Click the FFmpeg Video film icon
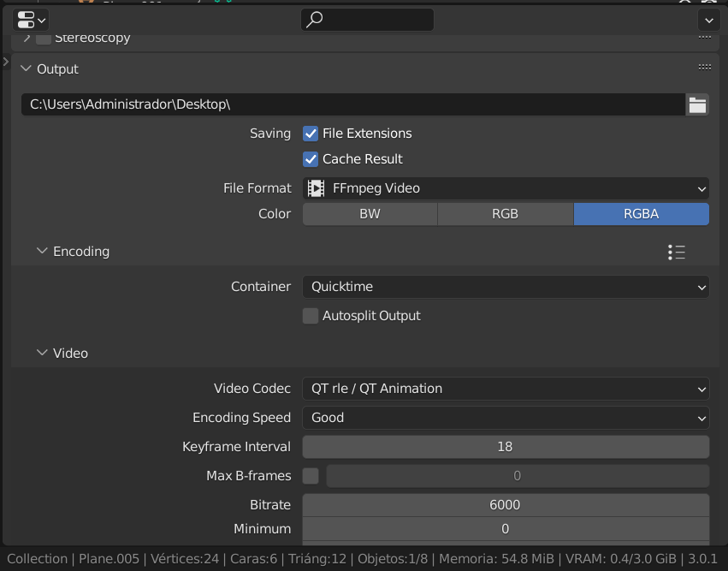Viewport: 728px width, 571px height. [x=317, y=188]
